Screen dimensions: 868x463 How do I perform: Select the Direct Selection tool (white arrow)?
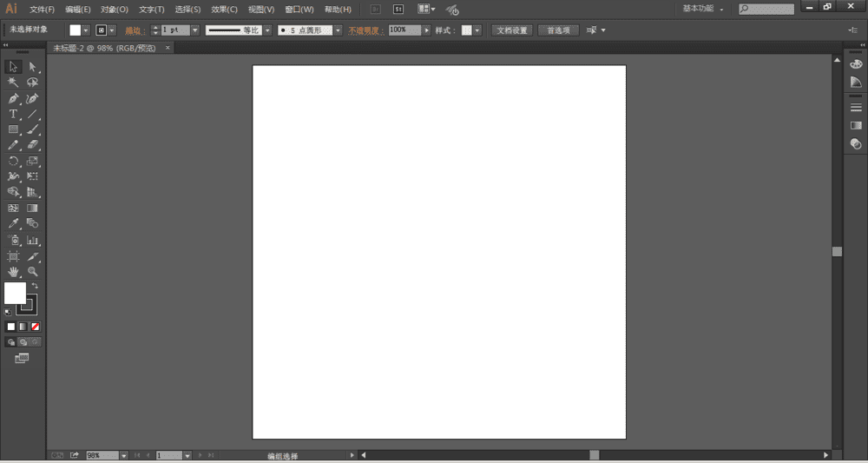32,67
